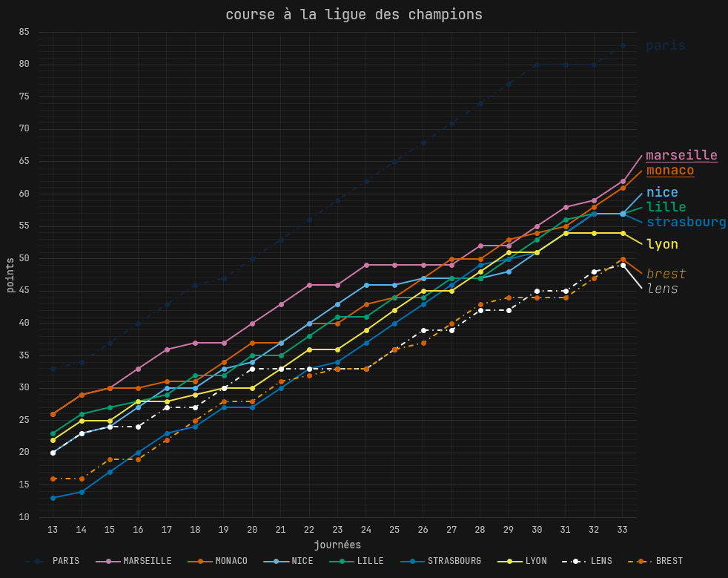
Task: Select the 'nice' line-end label
Action: click(x=662, y=192)
